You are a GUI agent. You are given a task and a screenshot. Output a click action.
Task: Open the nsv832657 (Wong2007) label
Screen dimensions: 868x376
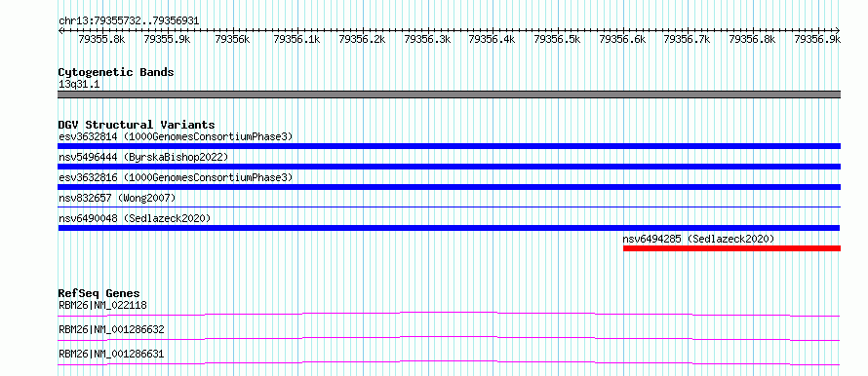coord(117,198)
